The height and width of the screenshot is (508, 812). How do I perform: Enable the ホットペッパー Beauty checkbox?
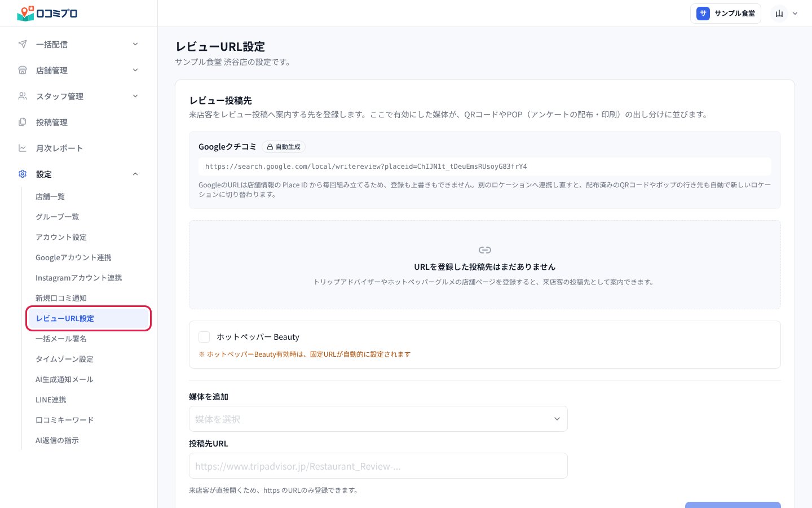(204, 337)
